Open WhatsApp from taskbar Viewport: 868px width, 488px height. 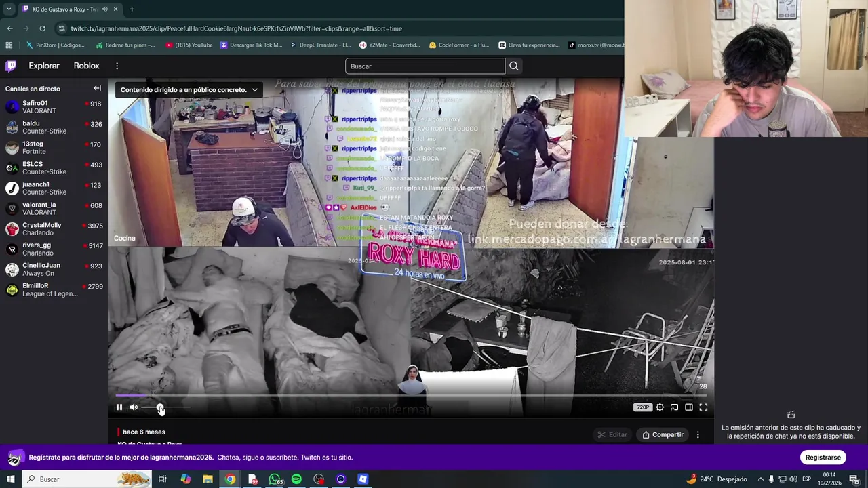pyautogui.click(x=275, y=479)
